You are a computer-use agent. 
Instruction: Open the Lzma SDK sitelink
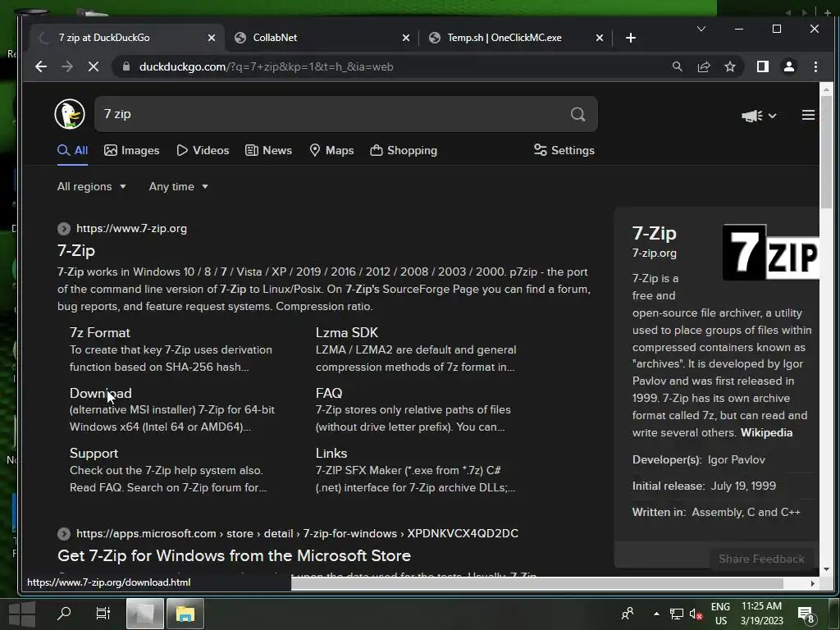(347, 333)
